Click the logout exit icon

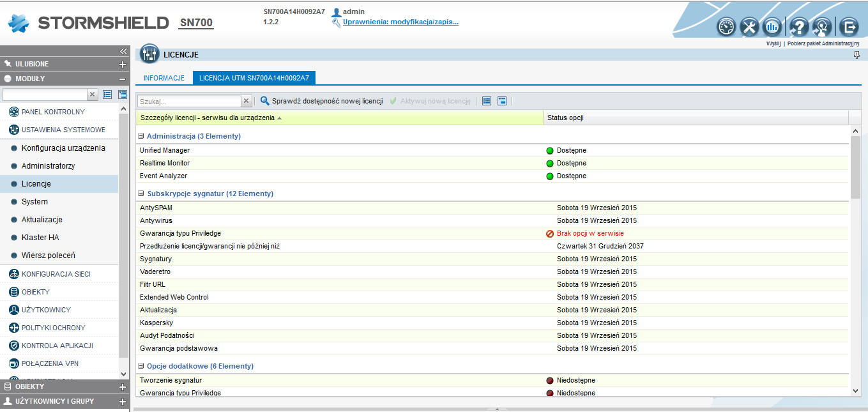(849, 27)
